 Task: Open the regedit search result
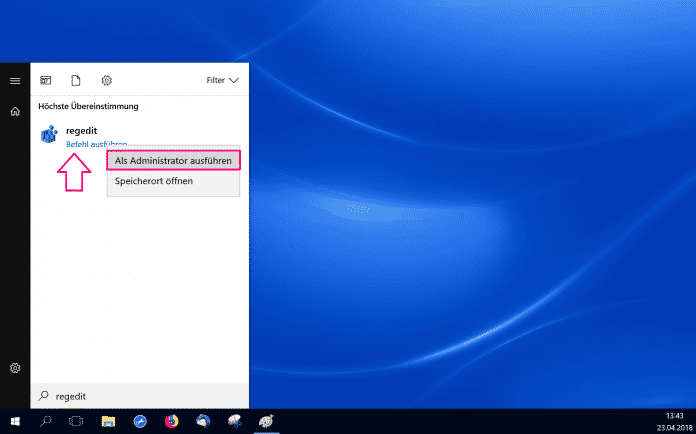[82, 131]
